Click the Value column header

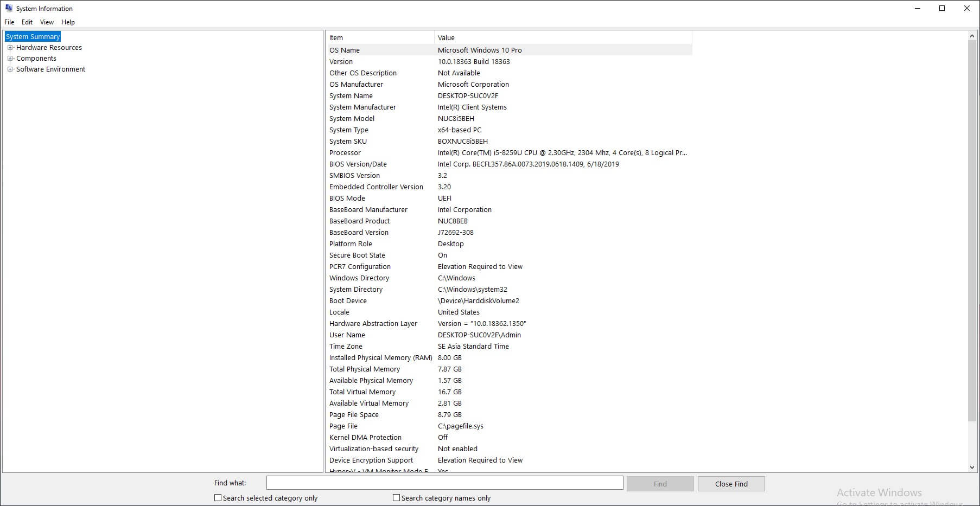[x=563, y=37]
